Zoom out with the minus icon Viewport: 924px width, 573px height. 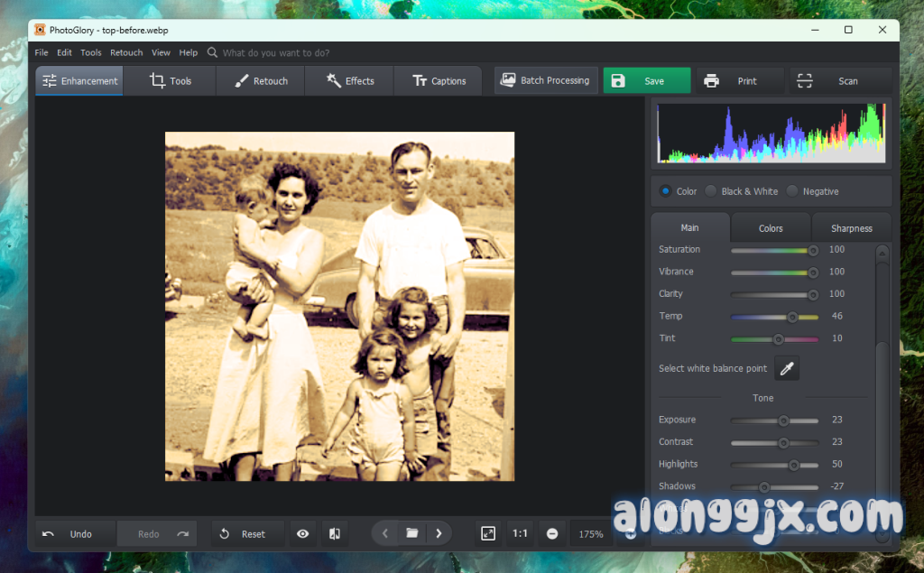(551, 533)
